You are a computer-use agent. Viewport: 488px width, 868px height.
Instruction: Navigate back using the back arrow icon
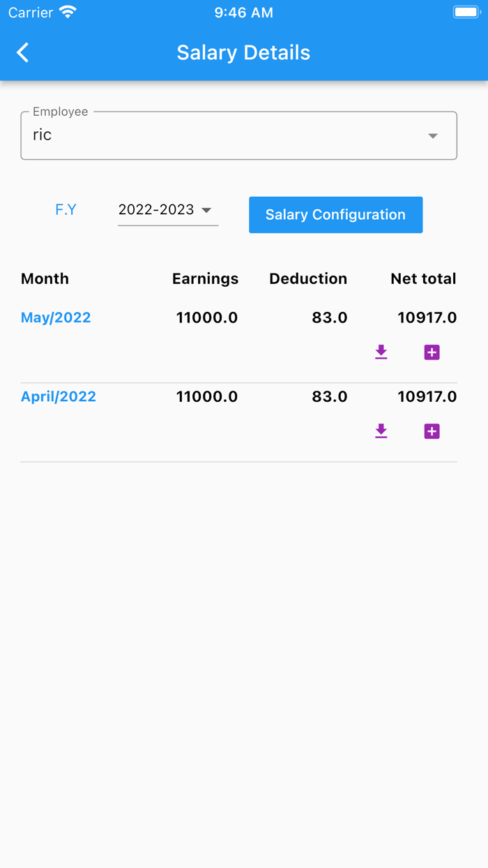tap(22, 52)
